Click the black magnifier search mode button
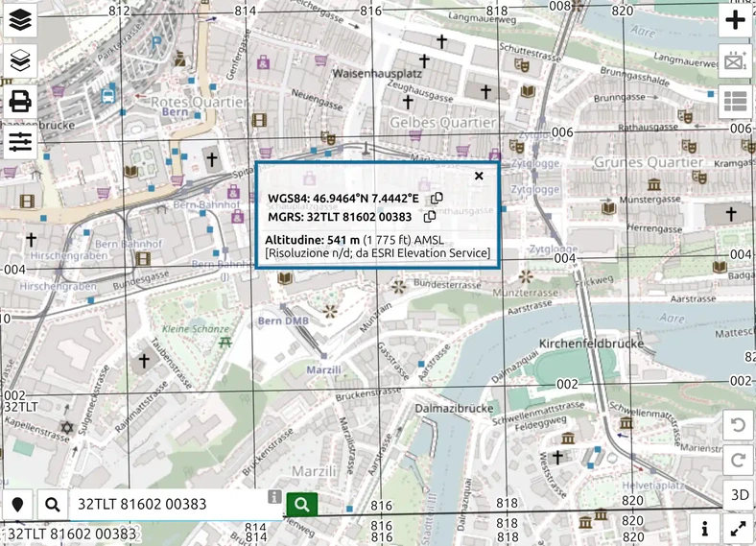This screenshot has height=546, width=756. pyautogui.click(x=53, y=504)
